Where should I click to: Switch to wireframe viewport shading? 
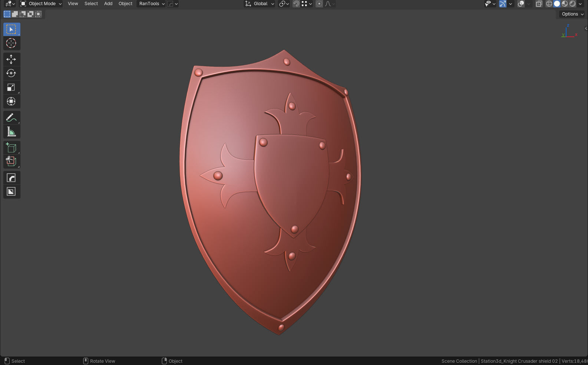pos(549,4)
